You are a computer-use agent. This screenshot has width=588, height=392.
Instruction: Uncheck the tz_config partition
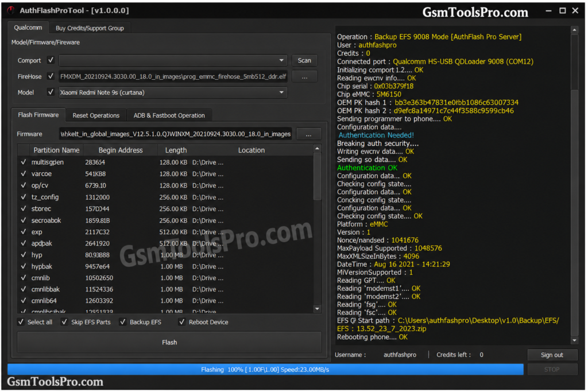pos(23,197)
